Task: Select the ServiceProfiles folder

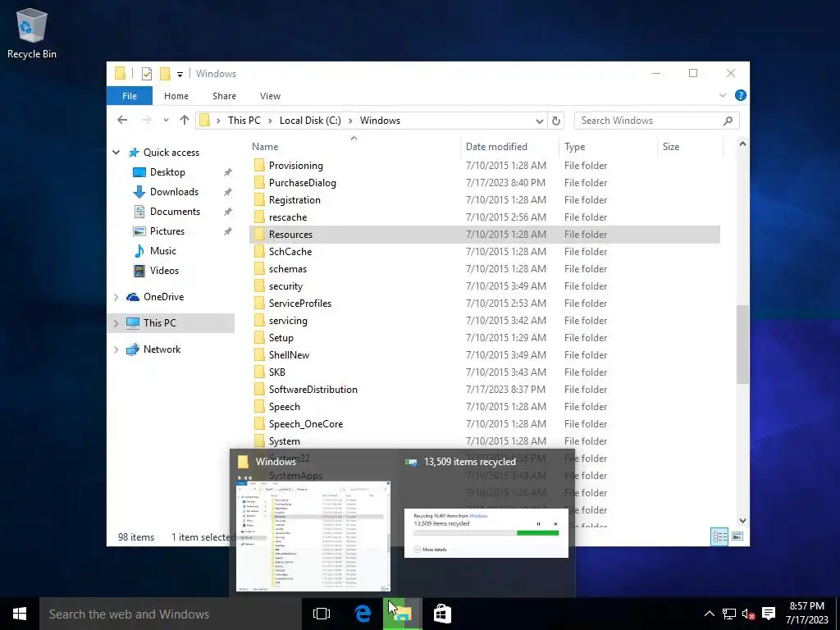Action: click(x=300, y=304)
